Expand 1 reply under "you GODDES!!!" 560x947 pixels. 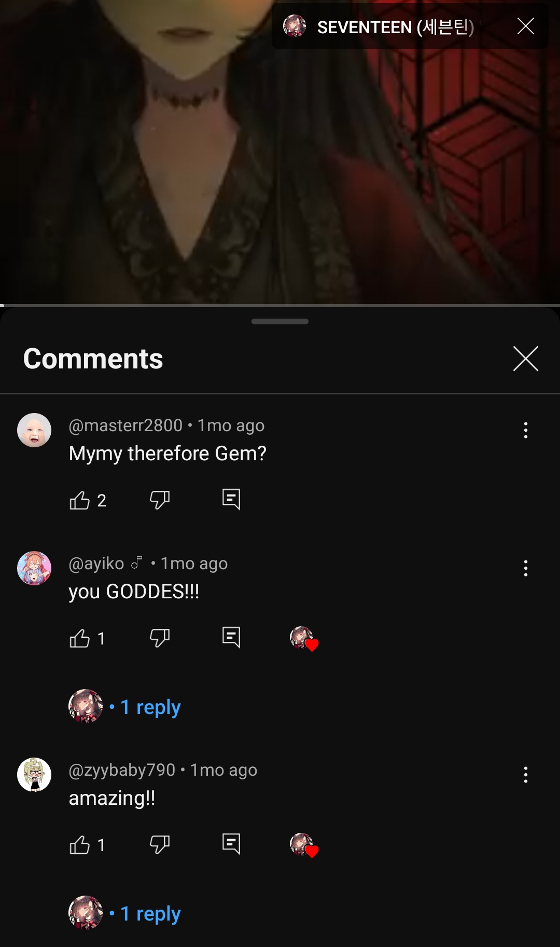[150, 707]
